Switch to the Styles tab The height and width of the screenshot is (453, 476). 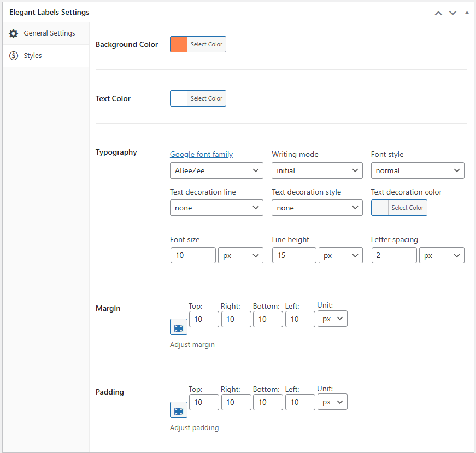pos(33,56)
